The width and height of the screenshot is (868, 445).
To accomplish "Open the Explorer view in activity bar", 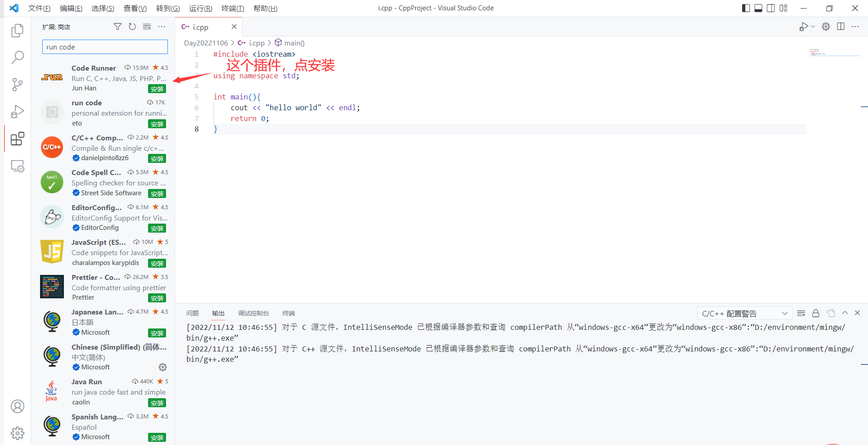I will point(17,30).
